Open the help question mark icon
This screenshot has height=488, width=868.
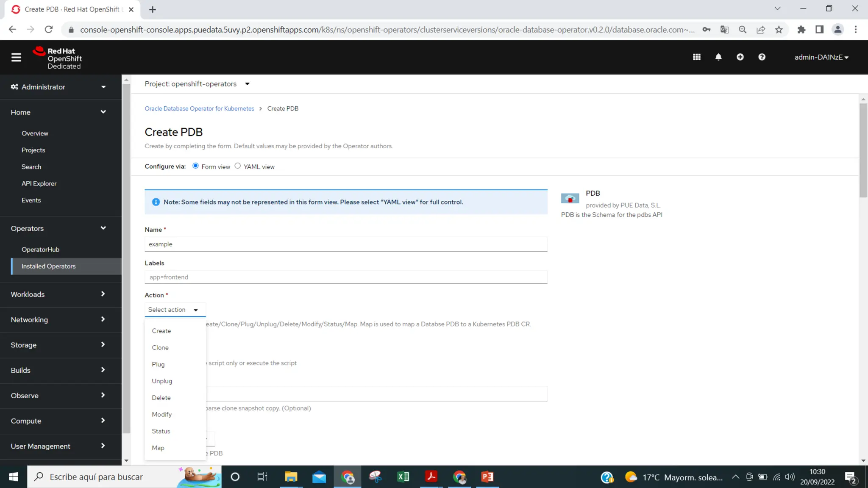coord(762,57)
